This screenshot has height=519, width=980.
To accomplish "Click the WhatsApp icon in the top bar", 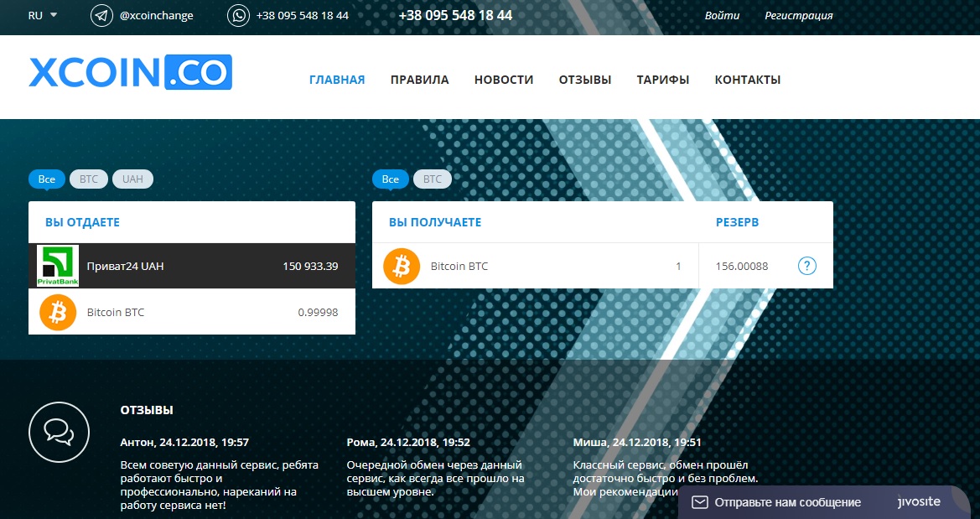I will [x=238, y=16].
